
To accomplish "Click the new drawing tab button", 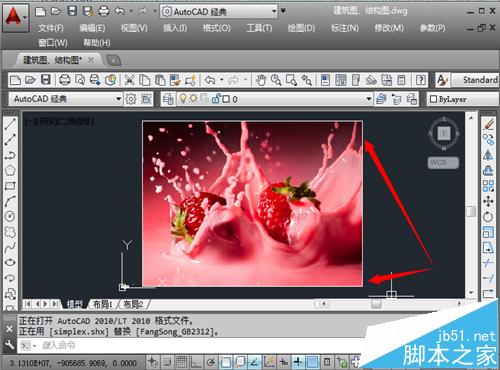I will click(x=114, y=60).
